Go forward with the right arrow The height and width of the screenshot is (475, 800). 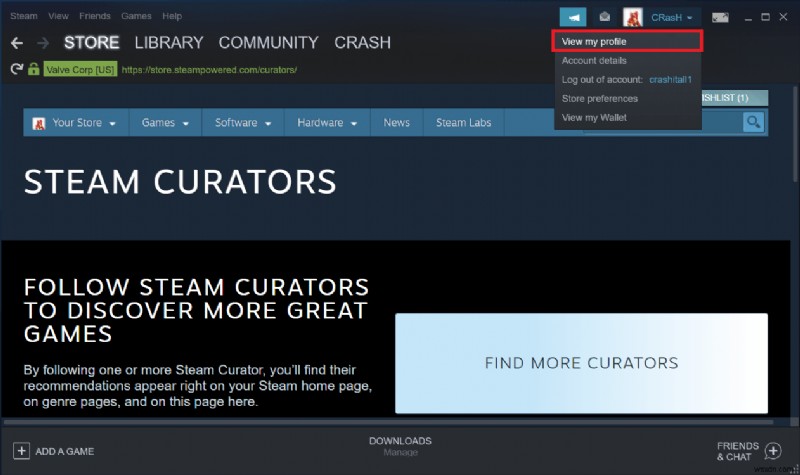click(x=43, y=43)
